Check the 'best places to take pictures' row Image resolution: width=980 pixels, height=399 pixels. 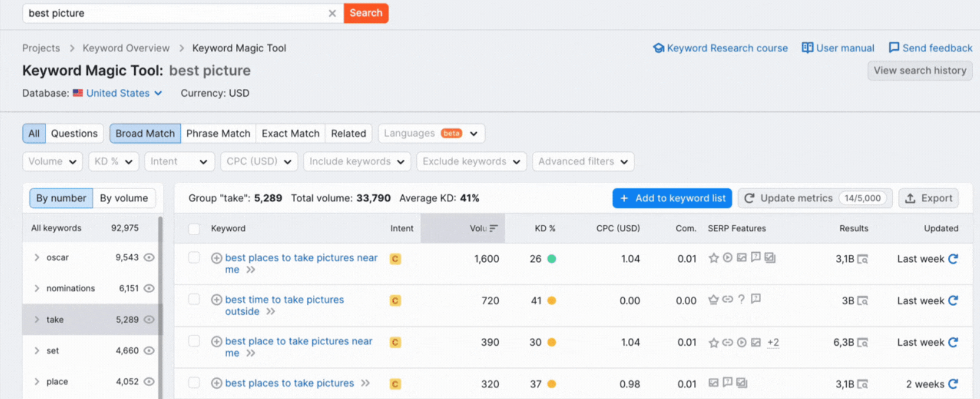[194, 382]
